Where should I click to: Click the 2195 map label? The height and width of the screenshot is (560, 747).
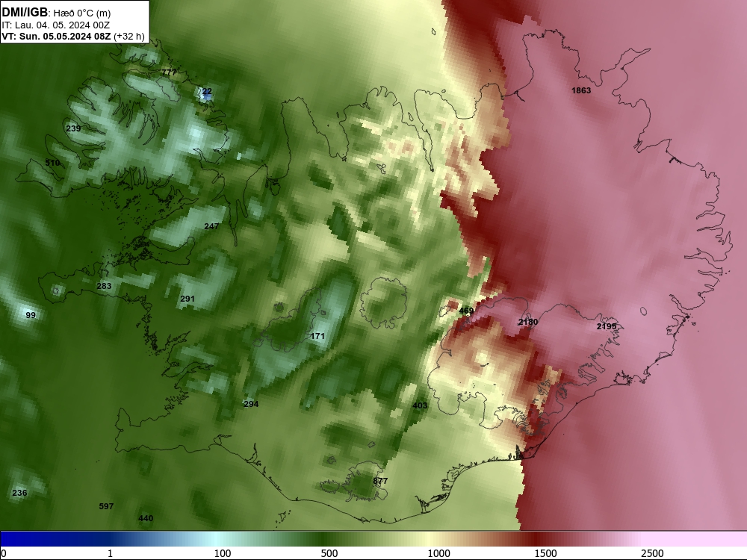(x=607, y=327)
